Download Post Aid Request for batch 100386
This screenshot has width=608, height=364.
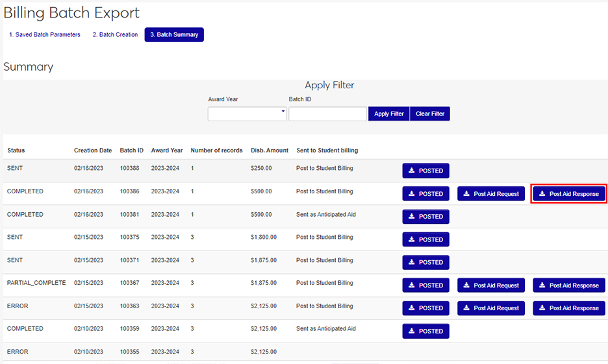(490, 194)
